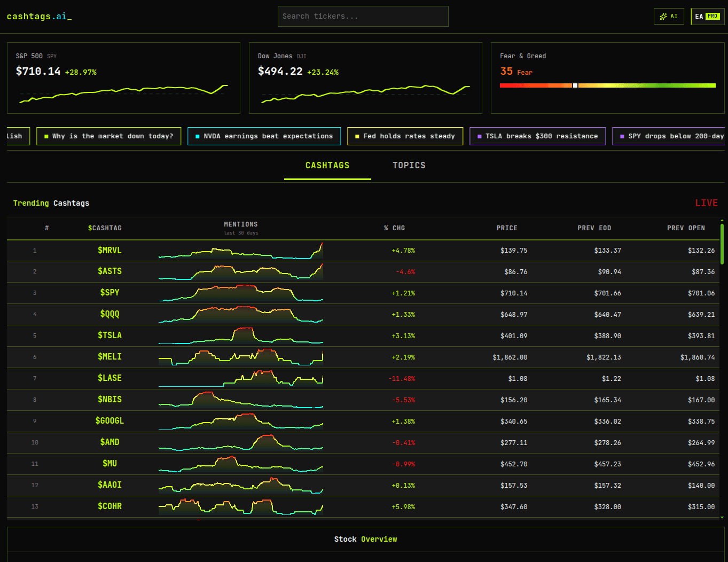Click the $264.99 prev open for $AMD
The width and height of the screenshot is (728, 562).
701,443
